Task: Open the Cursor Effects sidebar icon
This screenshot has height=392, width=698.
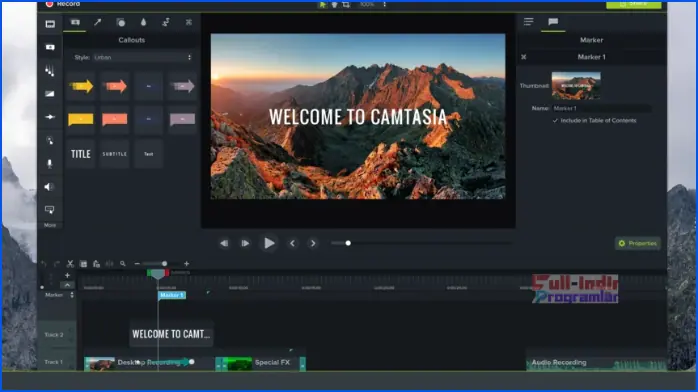Action: (50, 141)
